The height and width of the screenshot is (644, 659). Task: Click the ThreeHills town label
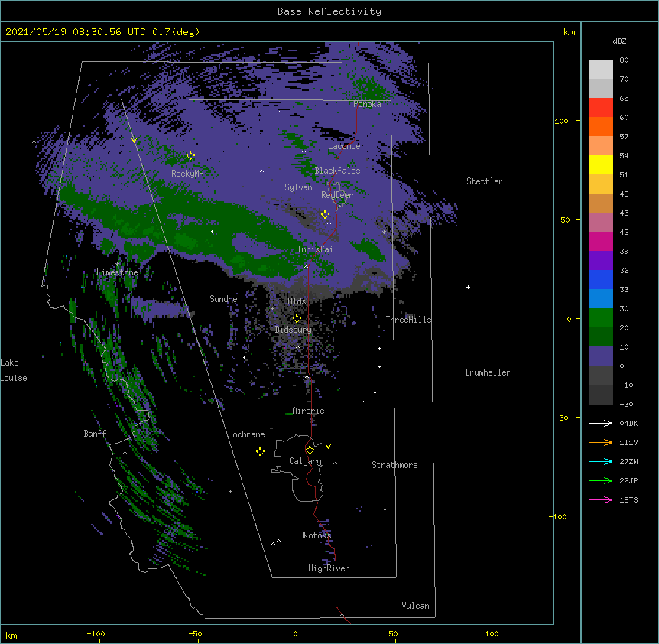pos(408,320)
